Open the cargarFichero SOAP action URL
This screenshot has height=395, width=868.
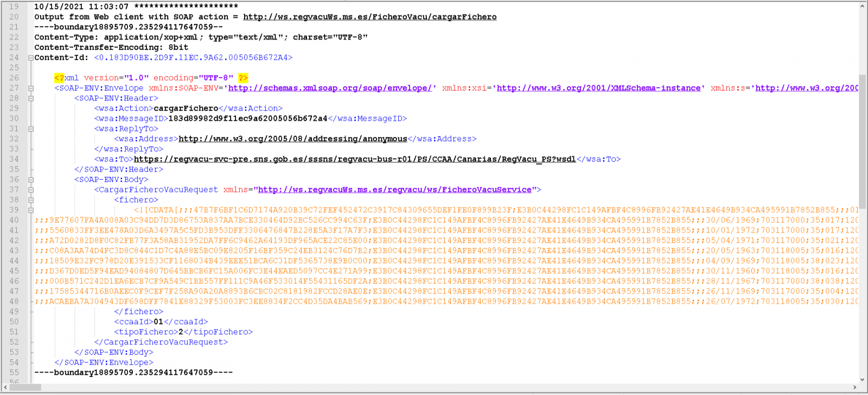pyautogui.click(x=369, y=17)
